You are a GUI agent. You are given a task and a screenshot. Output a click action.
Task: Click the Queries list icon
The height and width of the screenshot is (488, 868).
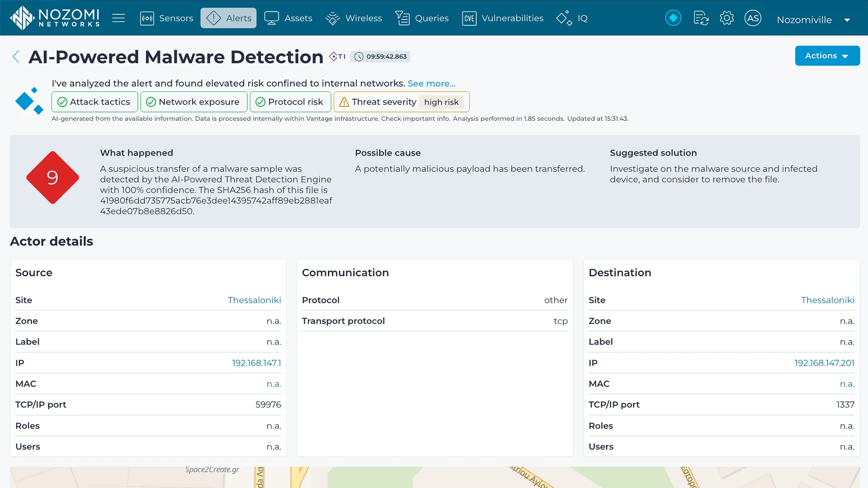point(402,18)
